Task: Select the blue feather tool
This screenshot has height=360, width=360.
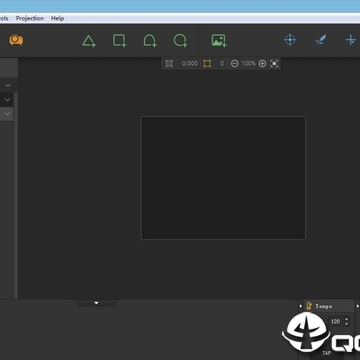Action: click(320, 40)
